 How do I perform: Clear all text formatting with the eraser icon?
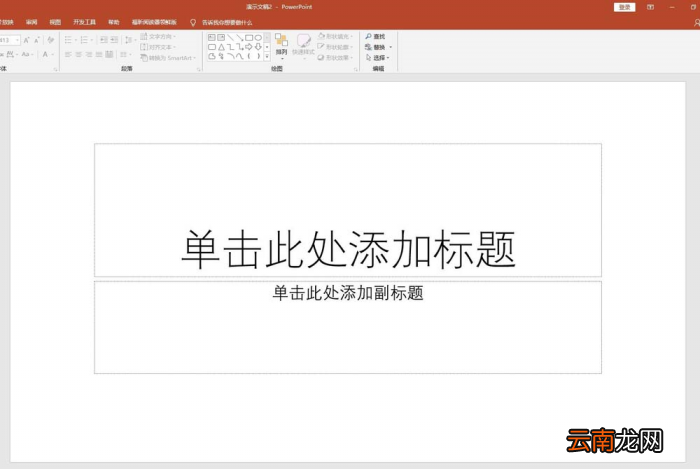pyautogui.click(x=50, y=40)
